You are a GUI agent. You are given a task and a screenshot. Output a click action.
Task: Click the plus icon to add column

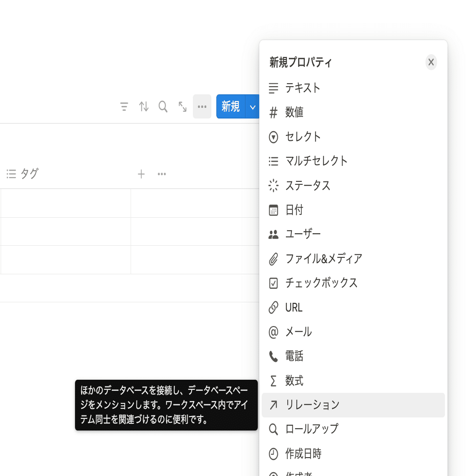click(141, 174)
